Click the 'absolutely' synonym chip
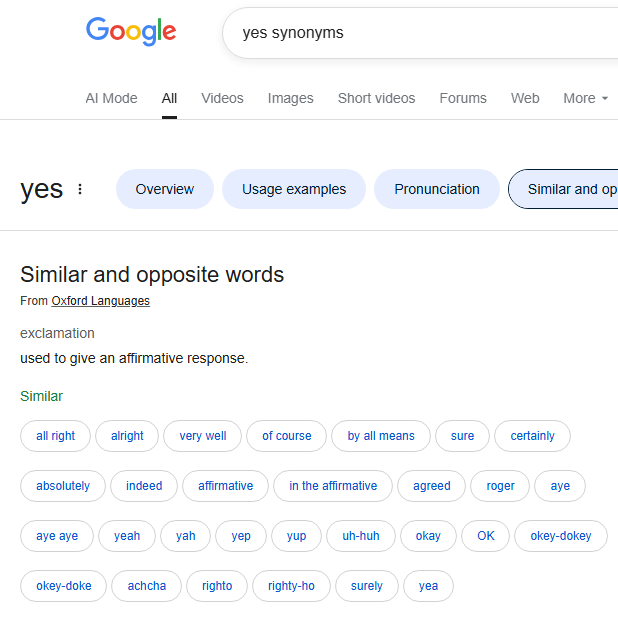Image resolution: width=618 pixels, height=618 pixels. [63, 486]
